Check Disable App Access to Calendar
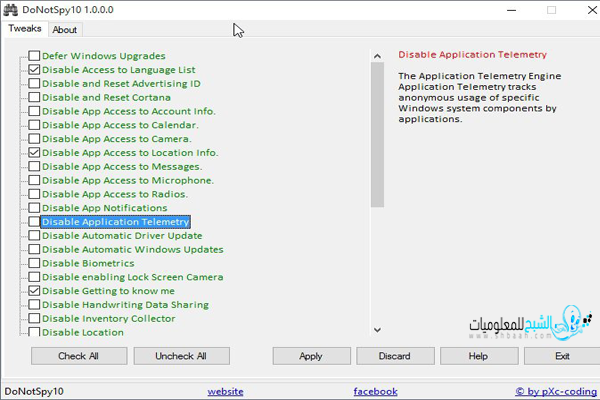The width and height of the screenshot is (600, 400). [x=34, y=125]
